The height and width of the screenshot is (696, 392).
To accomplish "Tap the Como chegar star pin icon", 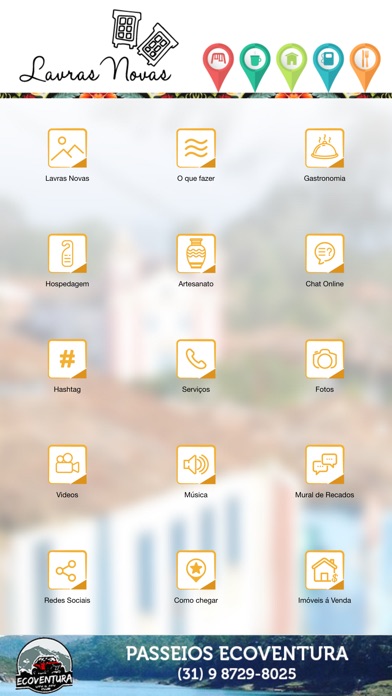I will coord(196,570).
